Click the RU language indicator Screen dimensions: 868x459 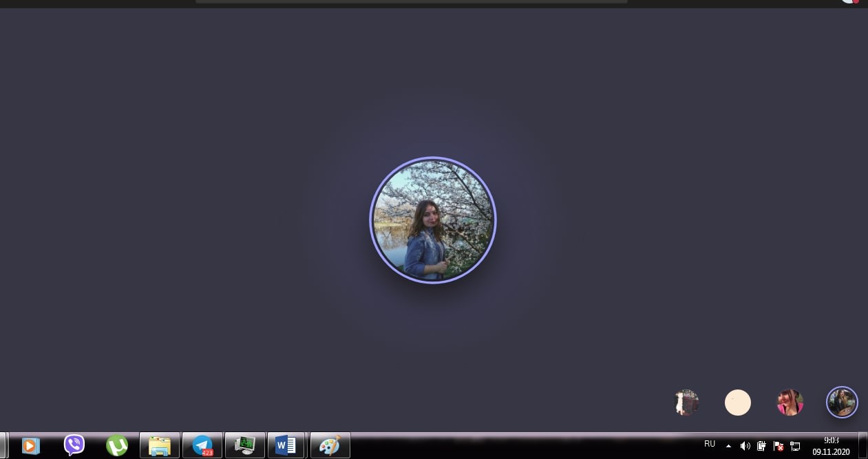pos(710,444)
